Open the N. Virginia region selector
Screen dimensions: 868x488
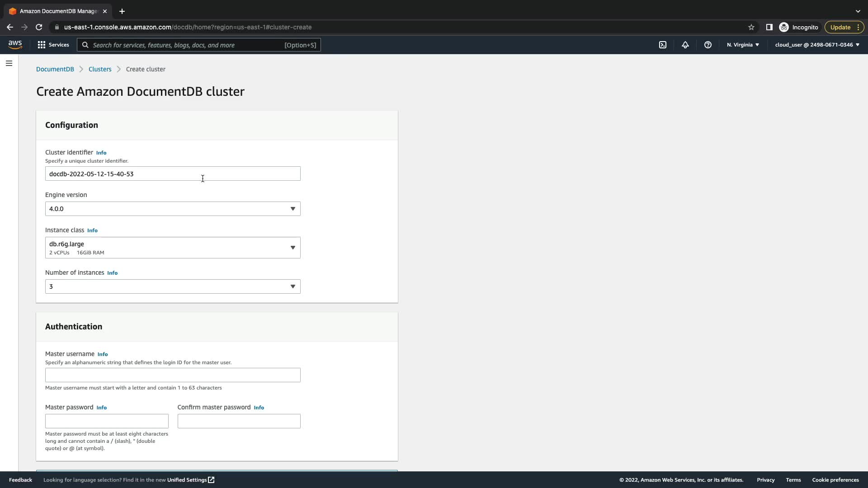pyautogui.click(x=743, y=45)
